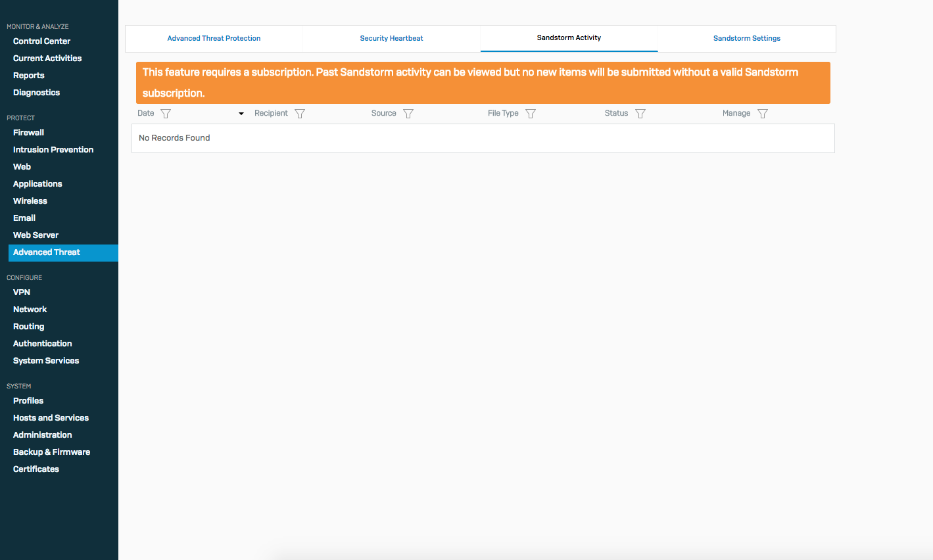Open the File Type column filter icon

(531, 114)
